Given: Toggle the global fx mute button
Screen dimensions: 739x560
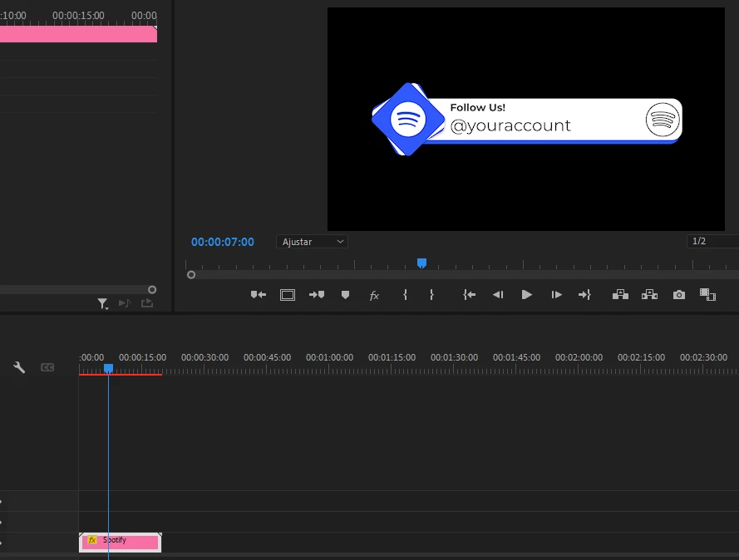Looking at the screenshot, I should [x=374, y=295].
